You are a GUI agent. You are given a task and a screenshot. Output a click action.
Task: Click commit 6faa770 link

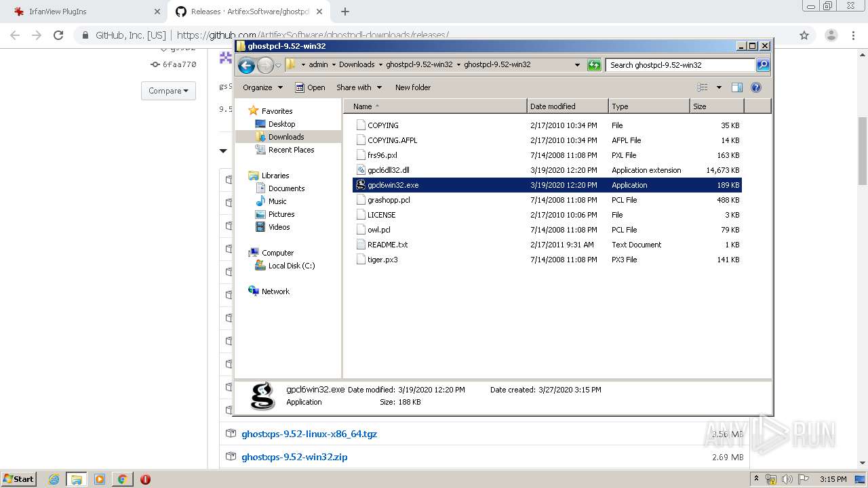(x=179, y=64)
